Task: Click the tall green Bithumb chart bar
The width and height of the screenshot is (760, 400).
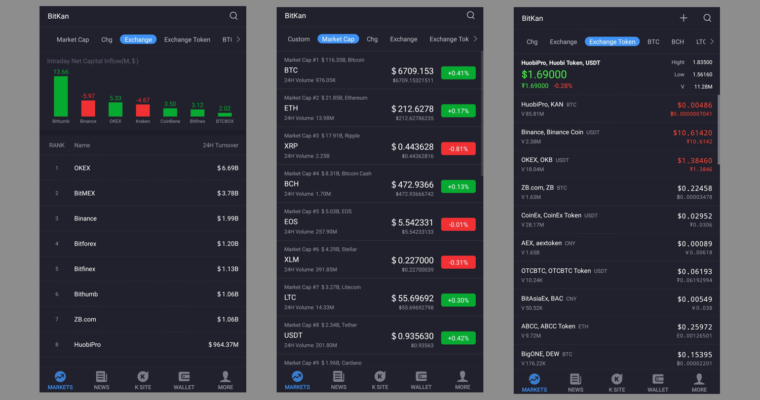Action: click(61, 97)
